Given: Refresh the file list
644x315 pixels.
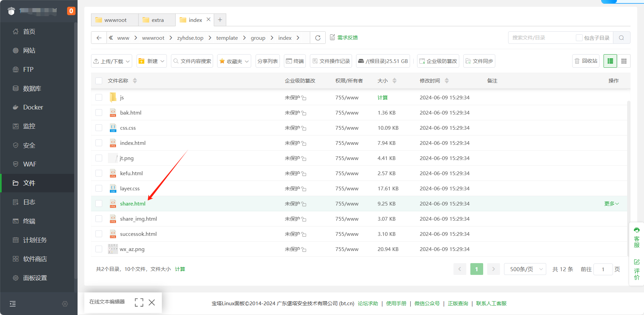Looking at the screenshot, I should (317, 37).
